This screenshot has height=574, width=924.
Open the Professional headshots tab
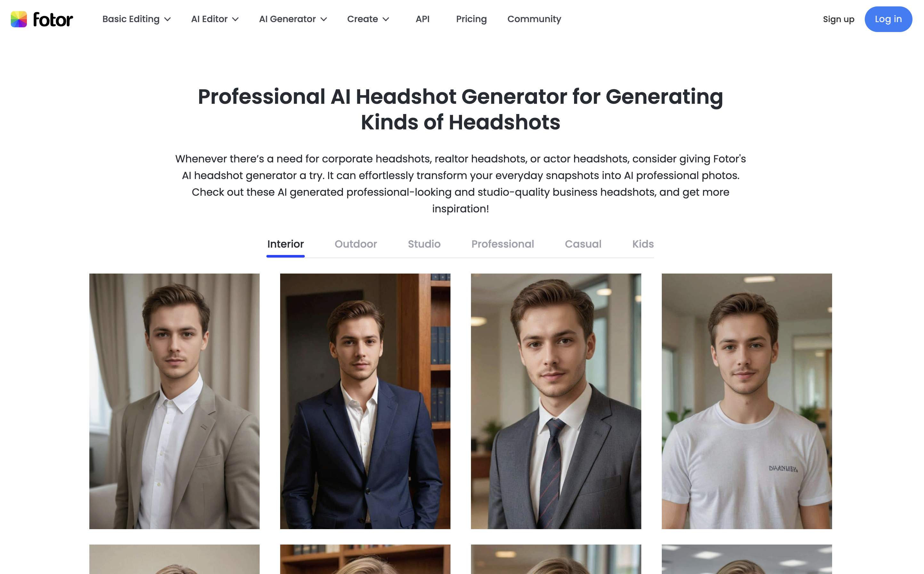point(502,244)
